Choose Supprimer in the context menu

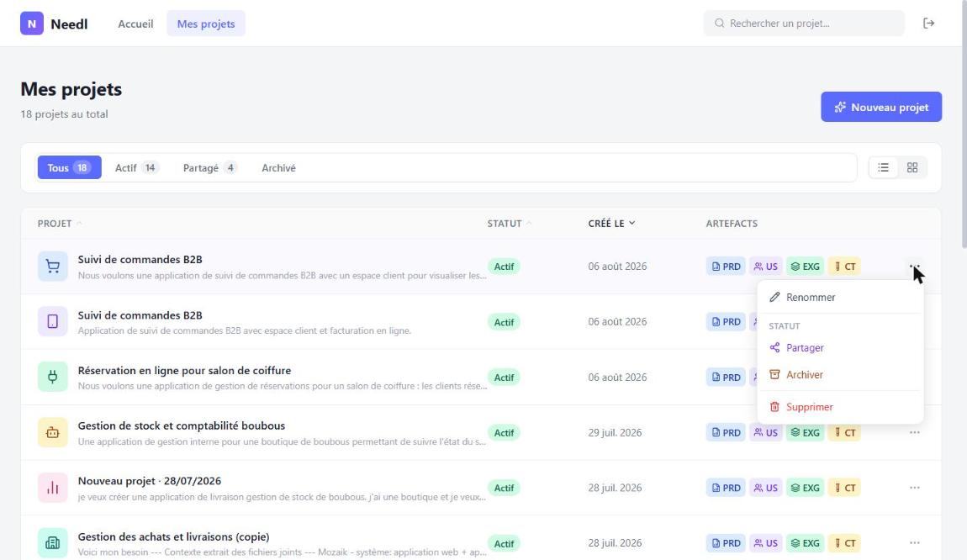(840, 407)
